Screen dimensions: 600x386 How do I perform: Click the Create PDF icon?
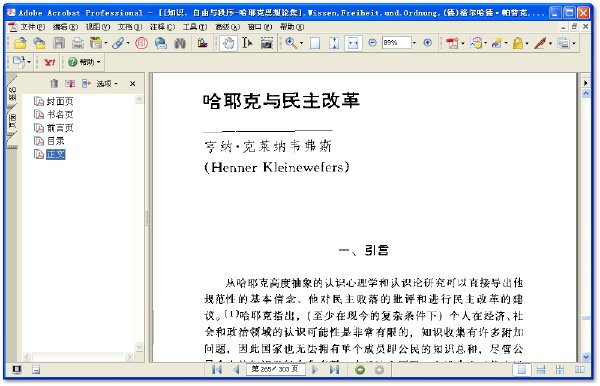click(452, 43)
